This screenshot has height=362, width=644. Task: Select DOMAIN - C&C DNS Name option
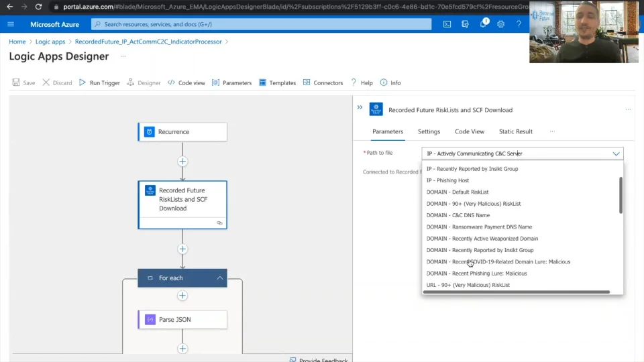(x=458, y=215)
